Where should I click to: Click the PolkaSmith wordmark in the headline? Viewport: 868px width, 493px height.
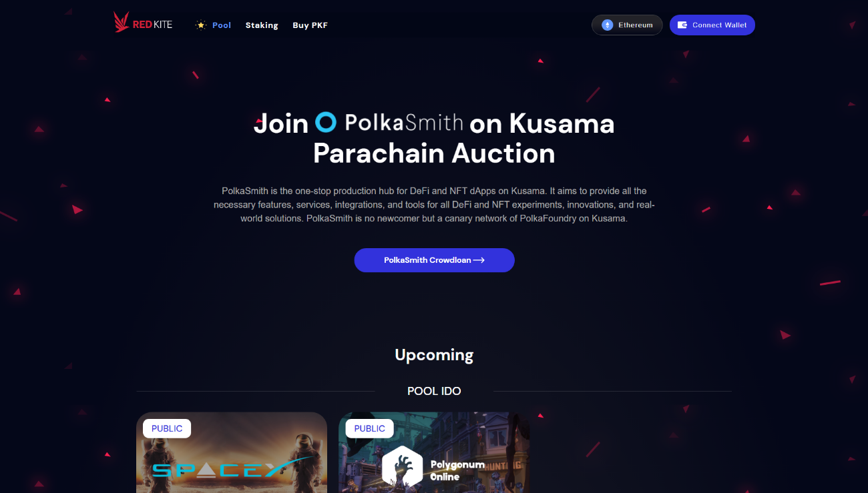[x=404, y=122]
